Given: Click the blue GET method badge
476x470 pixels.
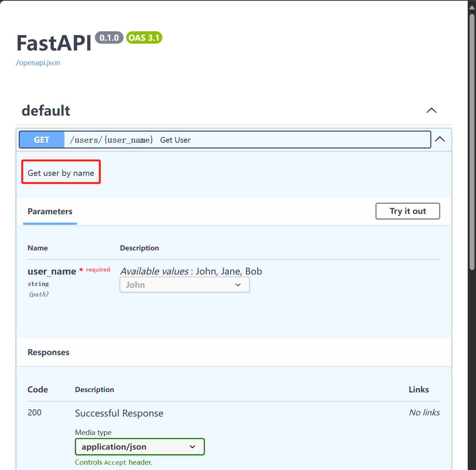Looking at the screenshot, I should pos(42,140).
